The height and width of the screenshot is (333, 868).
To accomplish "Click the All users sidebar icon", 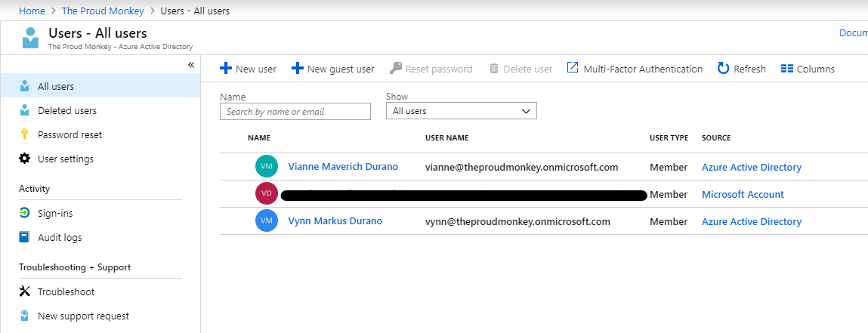I will tap(24, 86).
